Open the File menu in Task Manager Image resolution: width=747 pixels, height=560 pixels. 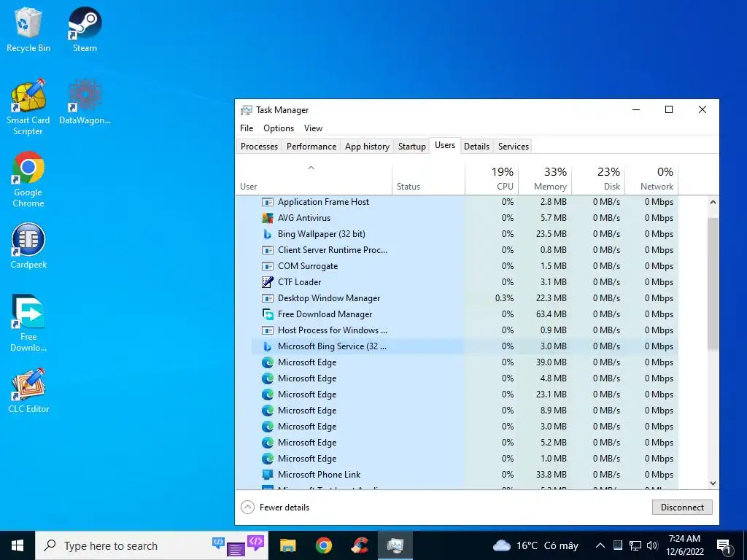[247, 128]
